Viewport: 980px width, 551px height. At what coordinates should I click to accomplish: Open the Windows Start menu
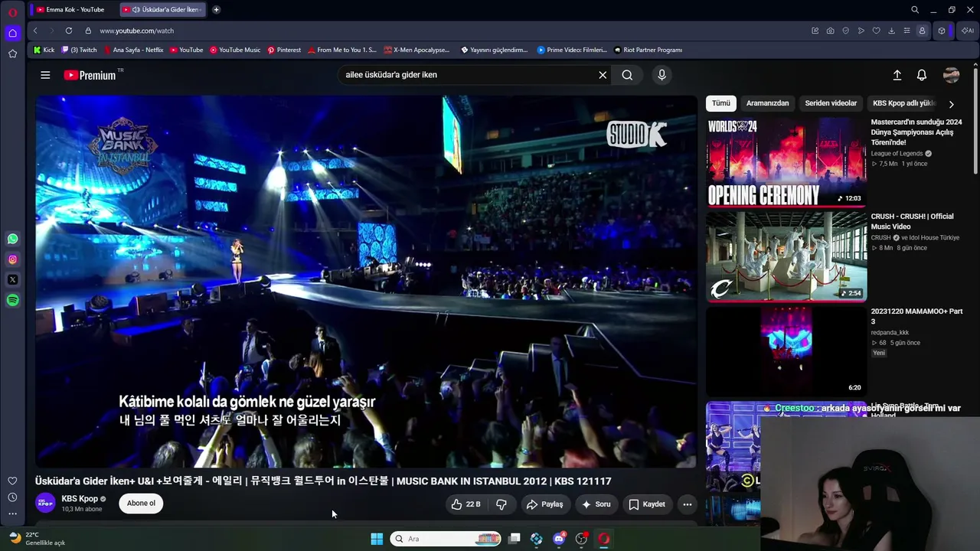(x=377, y=539)
